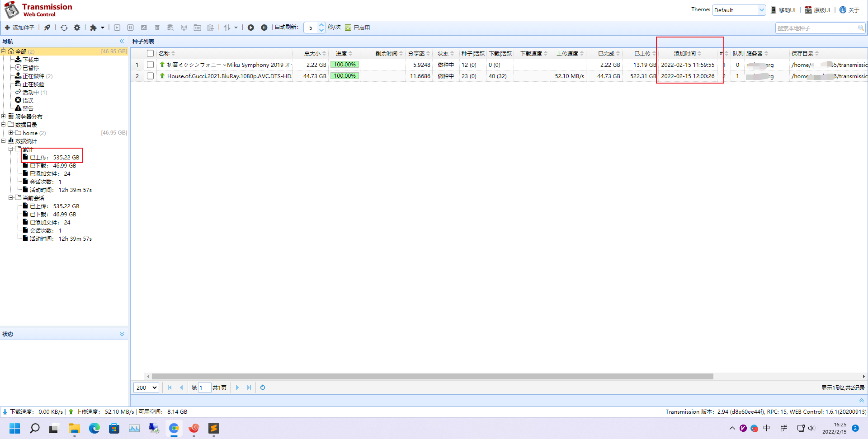Check the House.of.Gucci row checkbox
The height and width of the screenshot is (439, 868).
pos(151,76)
